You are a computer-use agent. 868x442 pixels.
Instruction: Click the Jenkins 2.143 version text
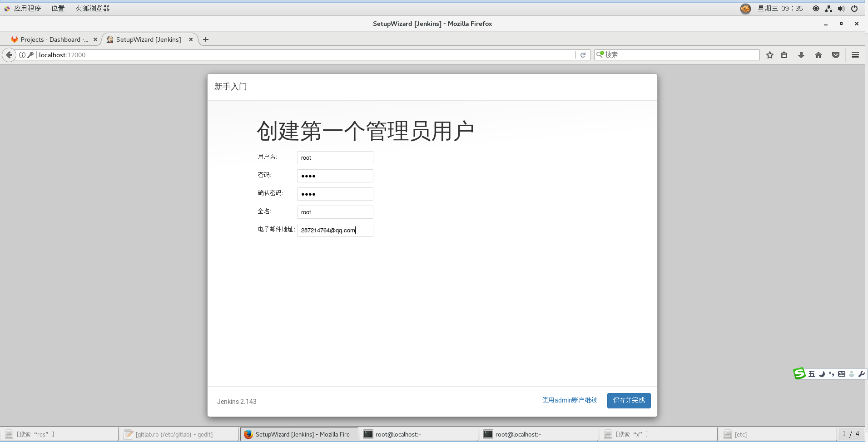click(x=237, y=402)
